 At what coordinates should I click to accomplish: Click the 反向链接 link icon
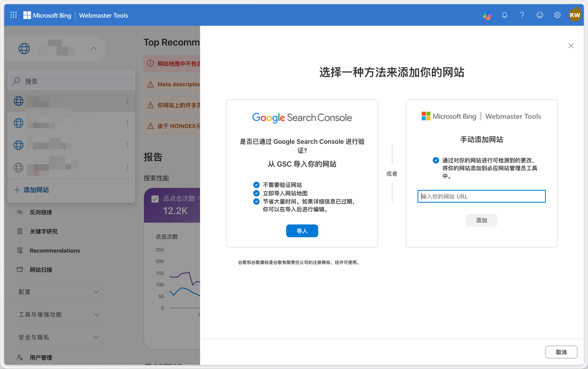click(20, 212)
